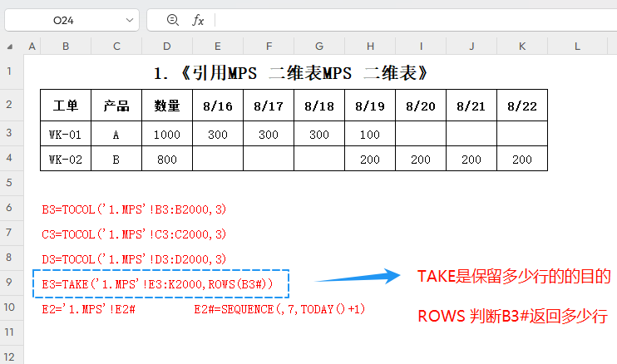Select column A header
Screen dimensions: 617x364
(32, 47)
